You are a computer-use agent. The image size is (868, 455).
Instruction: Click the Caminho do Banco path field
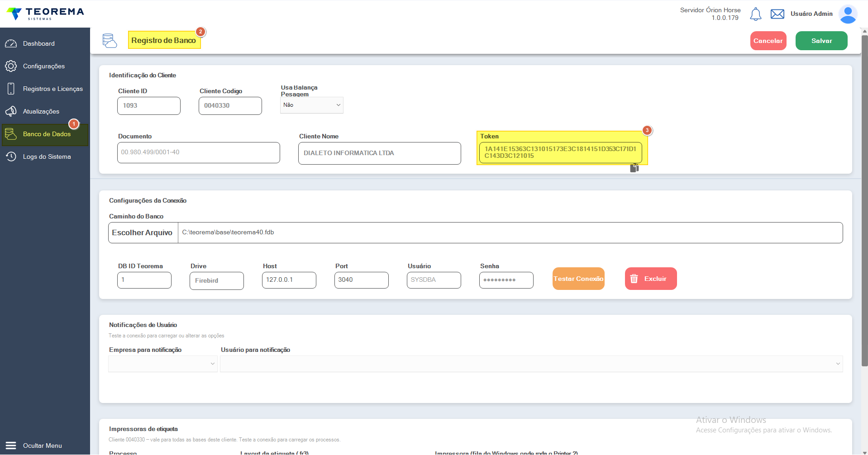click(x=510, y=232)
